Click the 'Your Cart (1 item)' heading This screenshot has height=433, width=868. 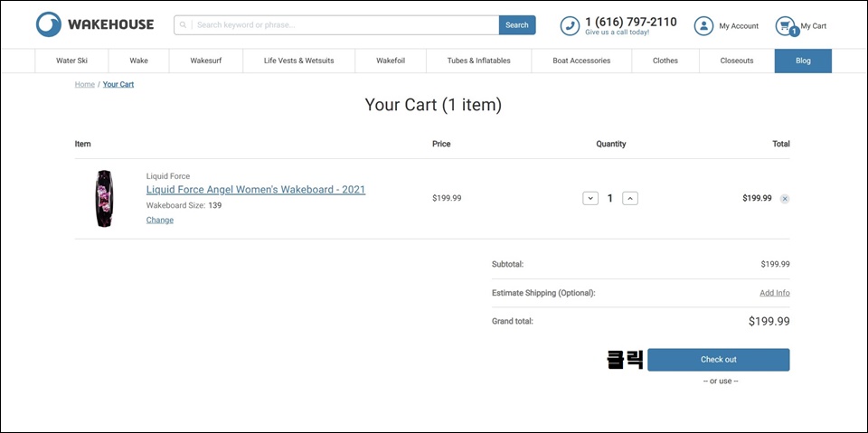coord(433,105)
